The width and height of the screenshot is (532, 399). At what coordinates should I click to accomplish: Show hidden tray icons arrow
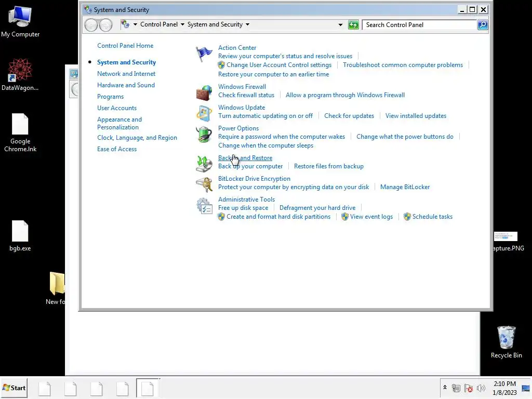pos(445,388)
